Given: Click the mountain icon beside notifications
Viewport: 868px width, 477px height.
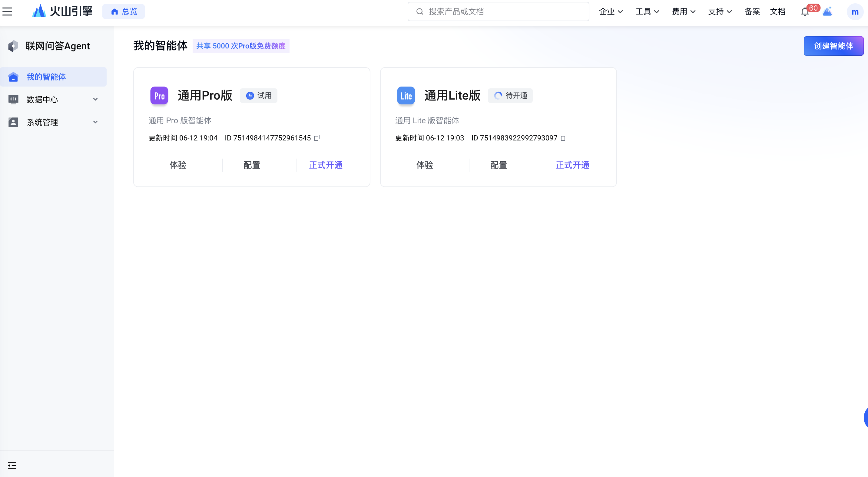Looking at the screenshot, I should click(x=827, y=12).
